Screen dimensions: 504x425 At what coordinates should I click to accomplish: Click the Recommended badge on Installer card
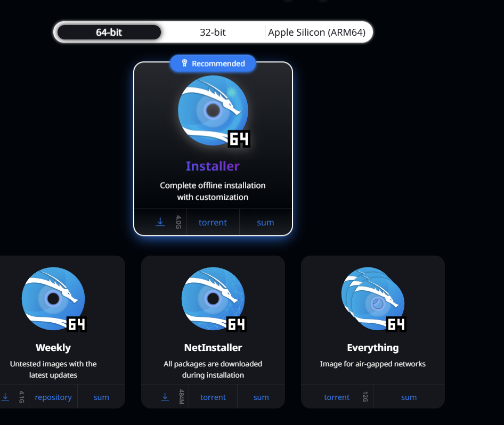coord(213,63)
